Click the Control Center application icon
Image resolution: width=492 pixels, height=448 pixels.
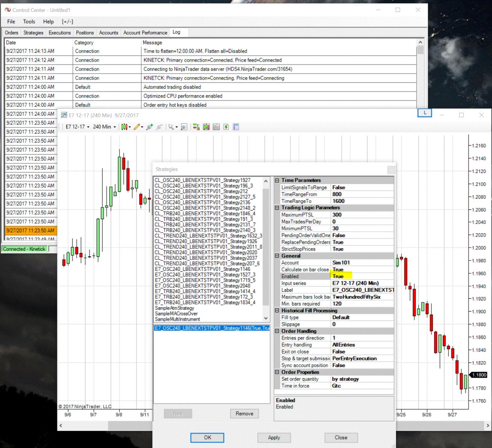(8, 10)
